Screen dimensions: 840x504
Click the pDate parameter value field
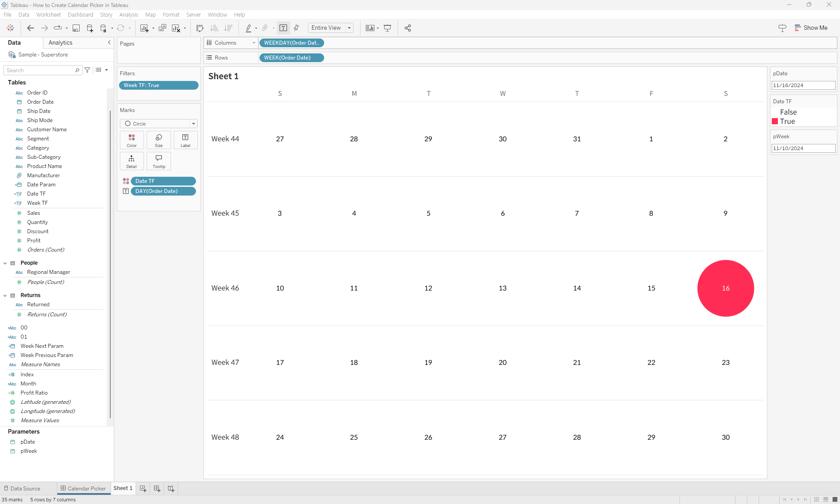[802, 85]
